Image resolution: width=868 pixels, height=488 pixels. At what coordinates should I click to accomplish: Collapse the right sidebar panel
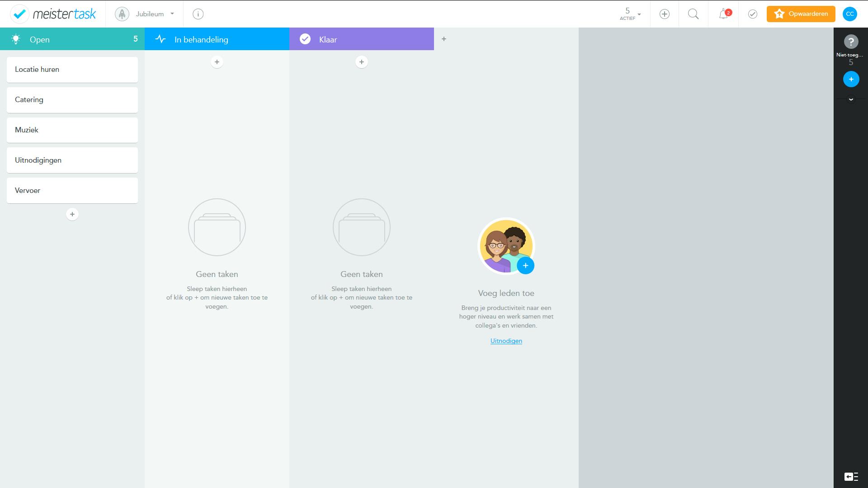[851, 477]
